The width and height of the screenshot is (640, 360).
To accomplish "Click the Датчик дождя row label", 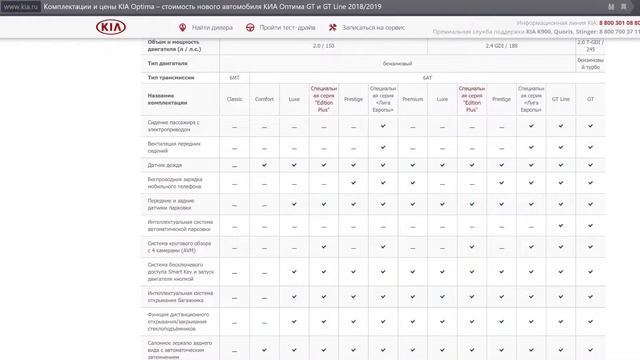I will pyautogui.click(x=164, y=165).
